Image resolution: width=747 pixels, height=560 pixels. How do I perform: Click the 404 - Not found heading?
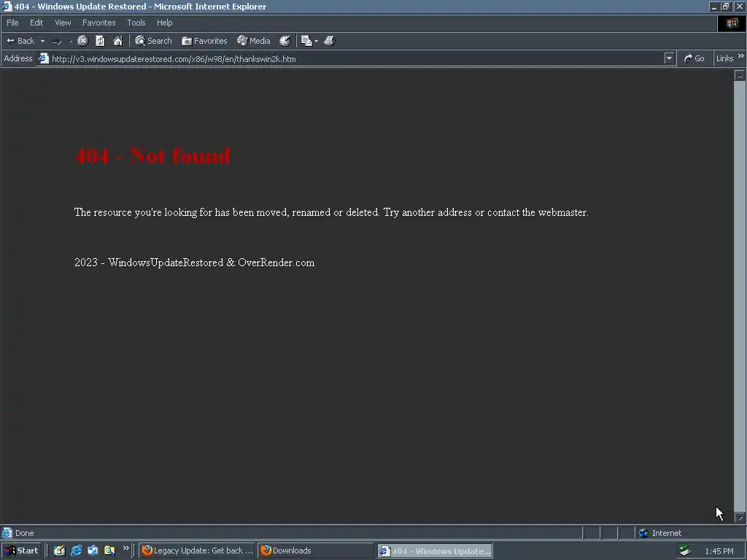click(x=152, y=156)
